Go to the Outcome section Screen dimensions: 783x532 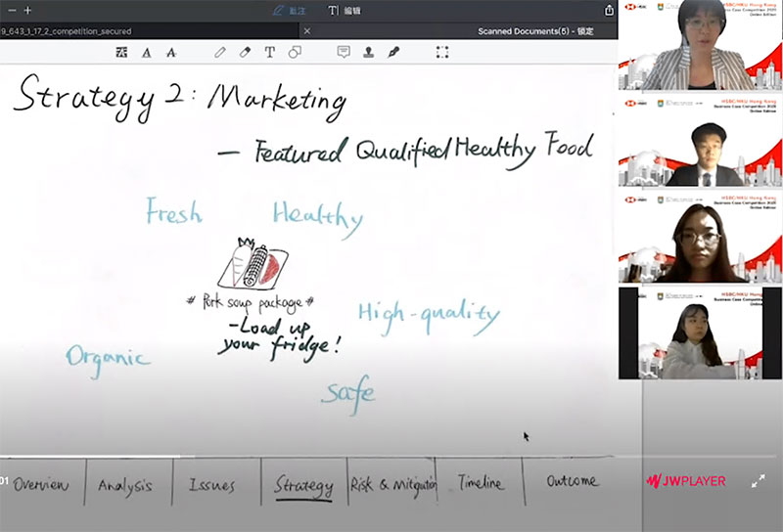point(572,481)
